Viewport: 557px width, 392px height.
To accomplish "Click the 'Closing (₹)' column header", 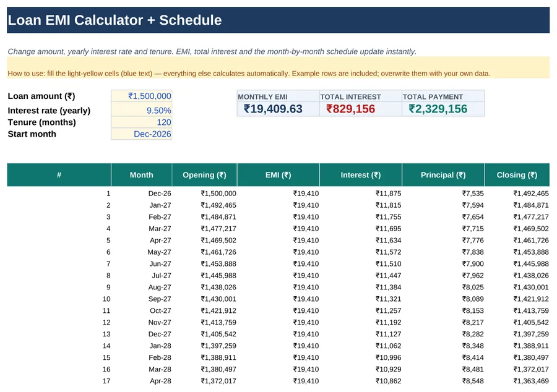I will pos(517,175).
